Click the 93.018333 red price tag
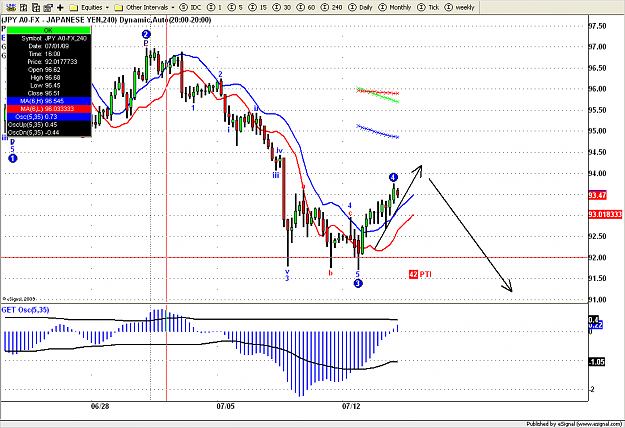625x428 pixels. [x=605, y=214]
